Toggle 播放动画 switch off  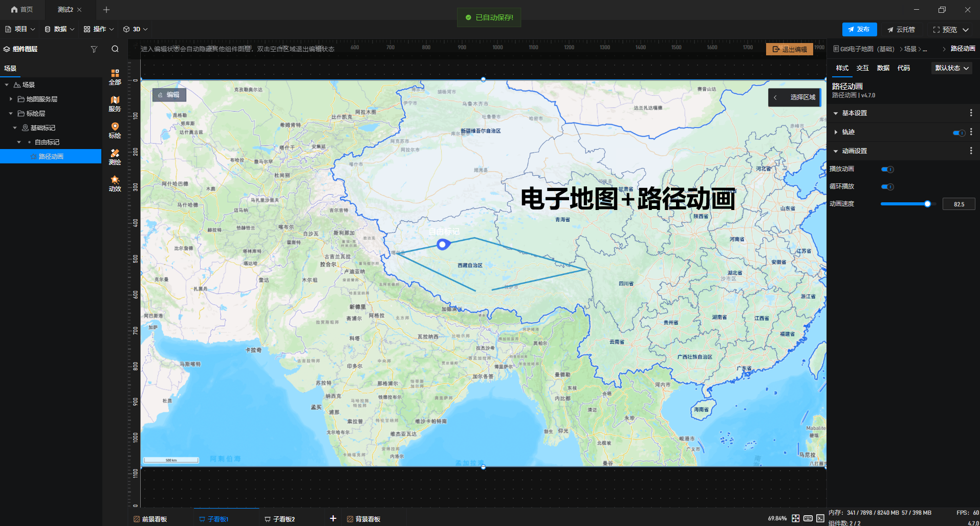pos(887,169)
